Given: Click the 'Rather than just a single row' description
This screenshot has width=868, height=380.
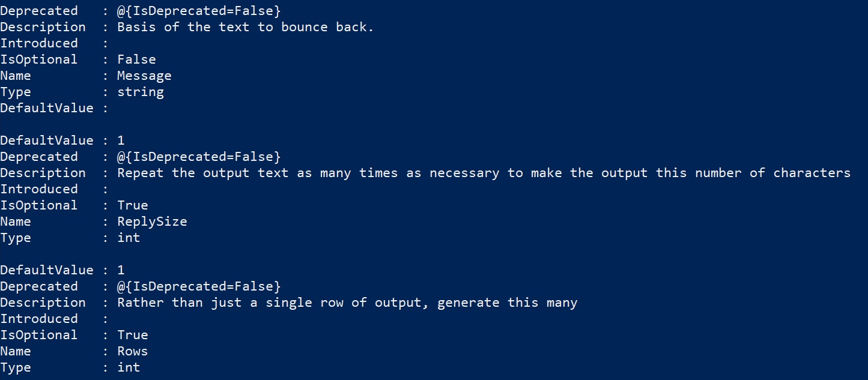Looking at the screenshot, I should pyautogui.click(x=347, y=303).
